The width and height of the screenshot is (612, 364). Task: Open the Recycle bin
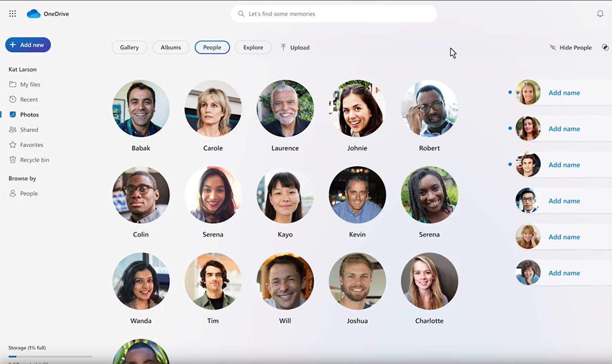29,160
